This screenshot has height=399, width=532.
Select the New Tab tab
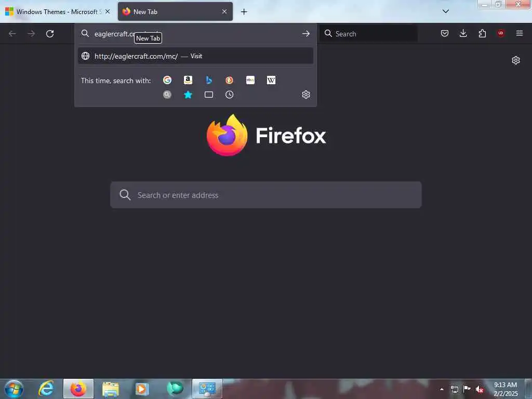click(175, 11)
